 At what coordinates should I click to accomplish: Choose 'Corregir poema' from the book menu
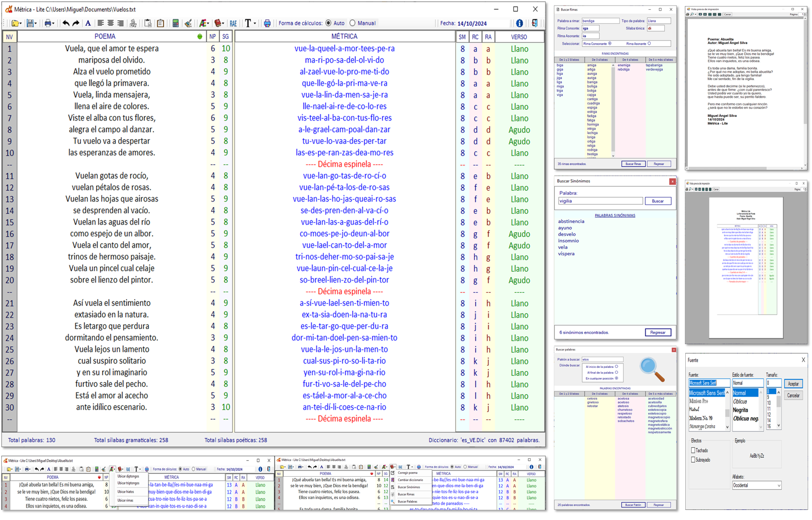pyautogui.click(x=407, y=473)
